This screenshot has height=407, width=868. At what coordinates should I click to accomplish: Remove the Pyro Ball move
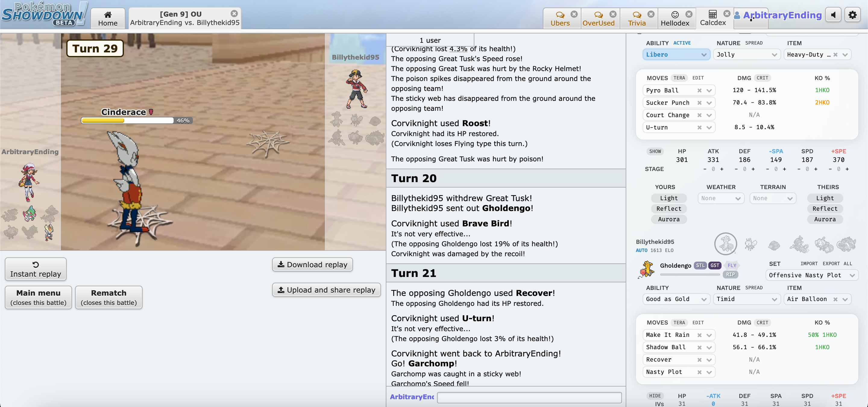[700, 90]
